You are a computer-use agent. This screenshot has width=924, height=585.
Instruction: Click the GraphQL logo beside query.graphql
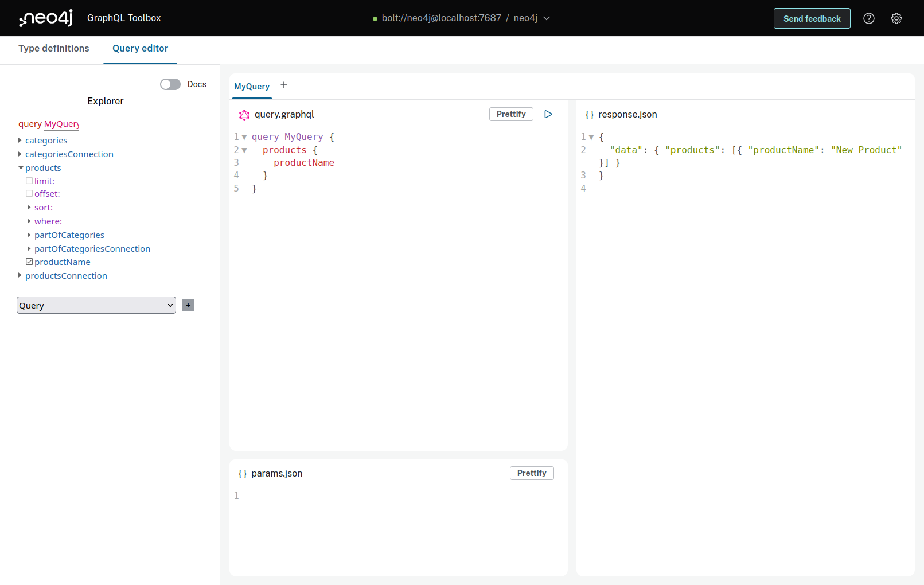[x=244, y=115]
